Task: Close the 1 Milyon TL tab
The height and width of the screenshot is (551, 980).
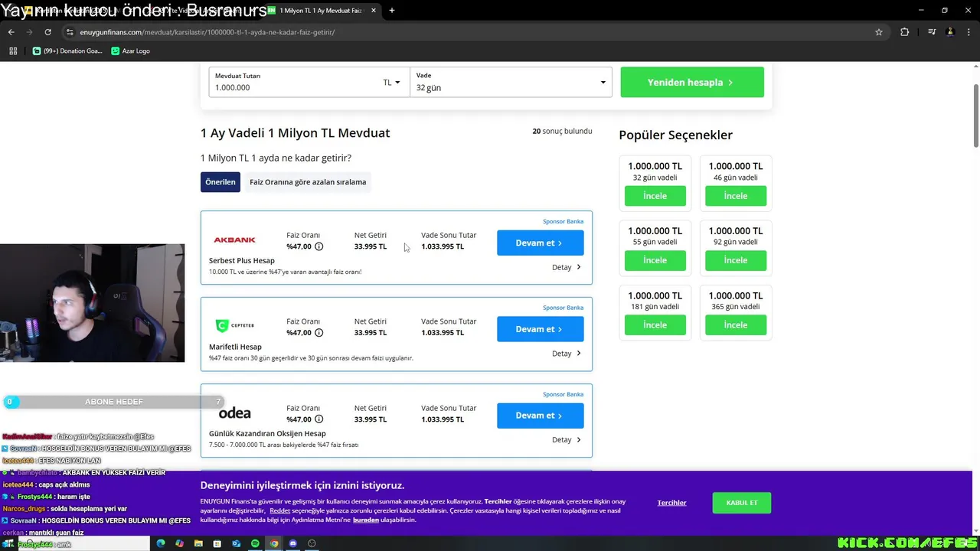Action: click(x=374, y=11)
